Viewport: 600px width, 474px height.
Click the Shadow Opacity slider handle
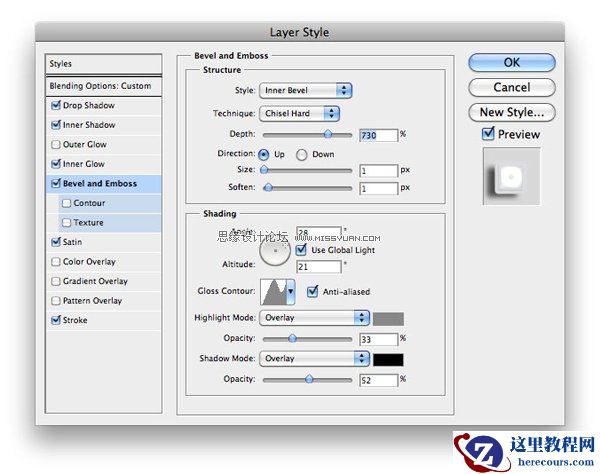[x=309, y=379]
